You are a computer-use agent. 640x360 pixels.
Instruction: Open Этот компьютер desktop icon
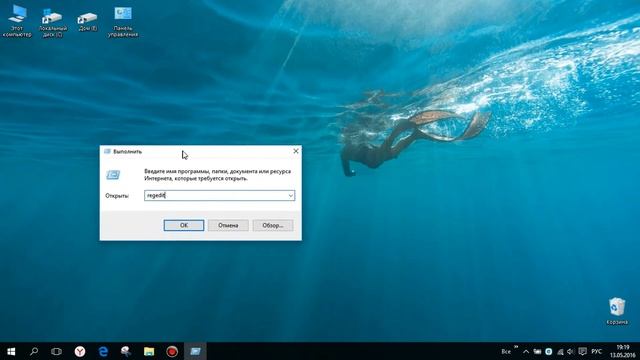[x=17, y=21]
